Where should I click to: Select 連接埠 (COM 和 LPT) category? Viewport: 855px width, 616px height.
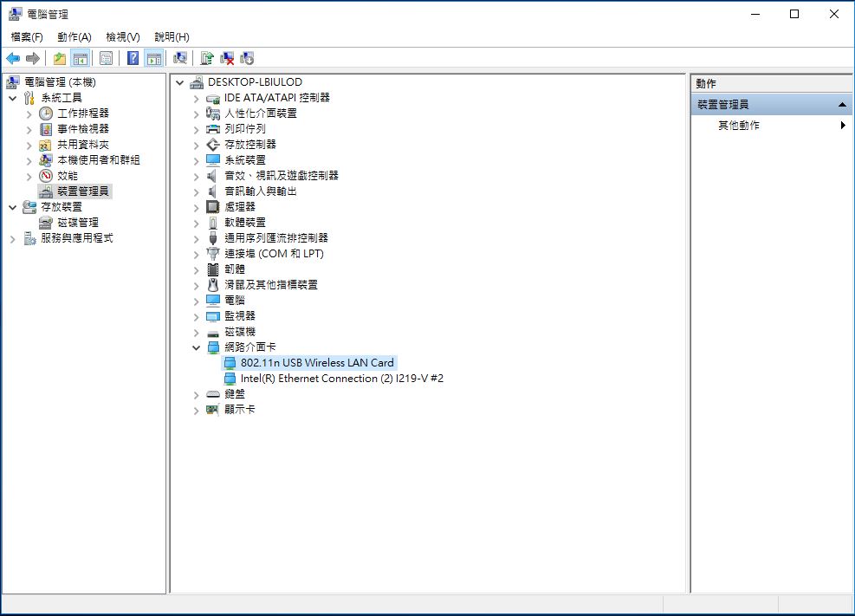click(x=275, y=254)
